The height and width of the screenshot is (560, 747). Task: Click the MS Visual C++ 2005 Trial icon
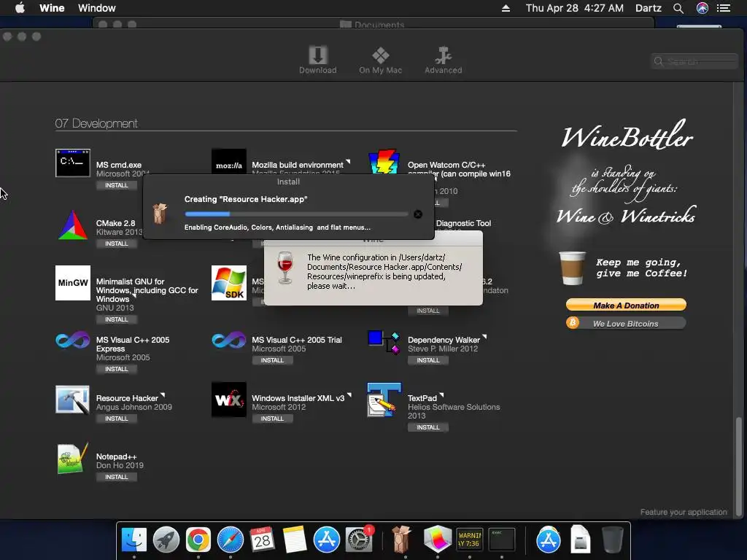coord(228,340)
